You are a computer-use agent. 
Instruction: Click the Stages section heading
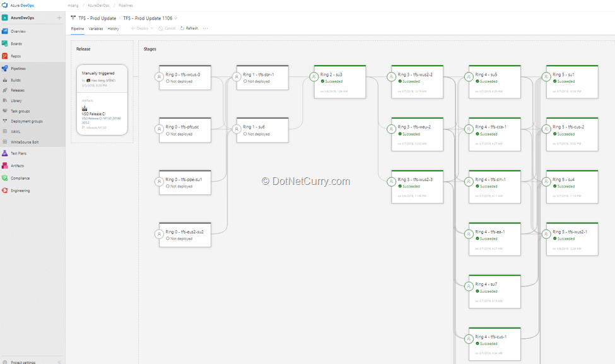point(150,49)
